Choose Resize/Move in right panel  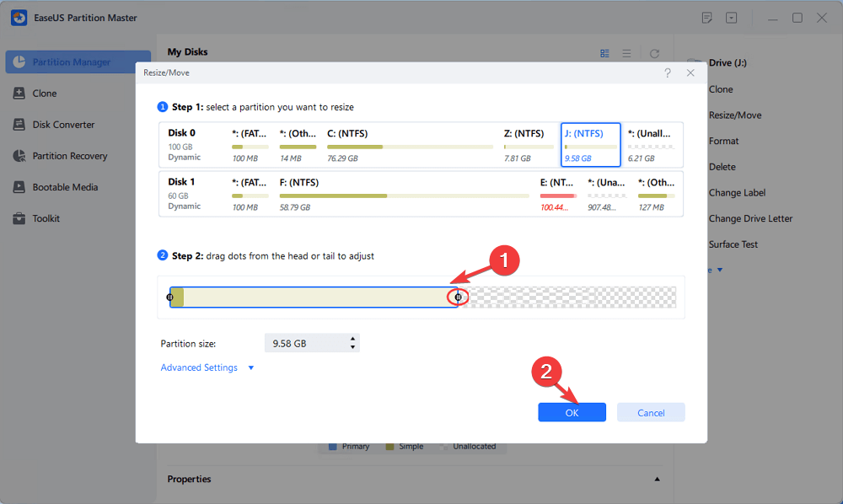(x=735, y=115)
